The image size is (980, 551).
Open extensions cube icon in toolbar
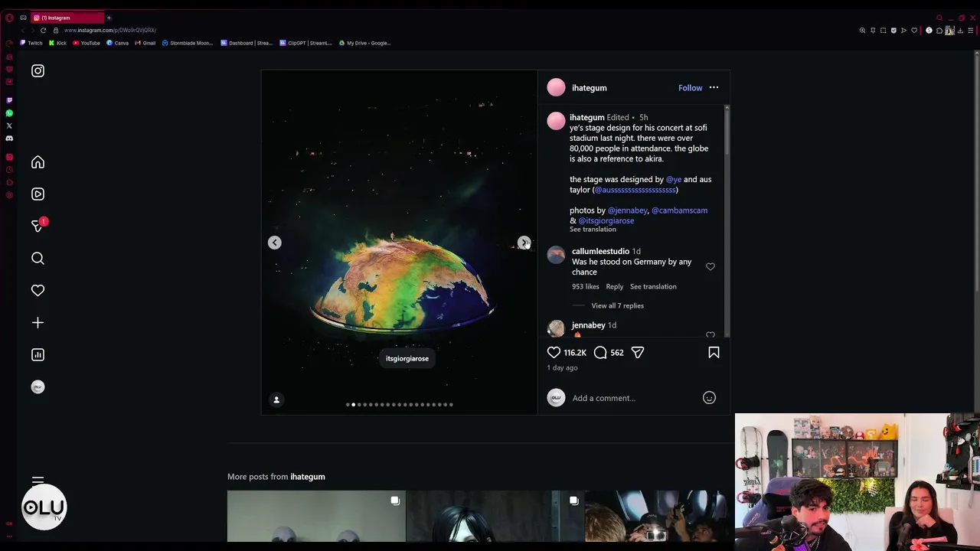pyautogui.click(x=939, y=31)
